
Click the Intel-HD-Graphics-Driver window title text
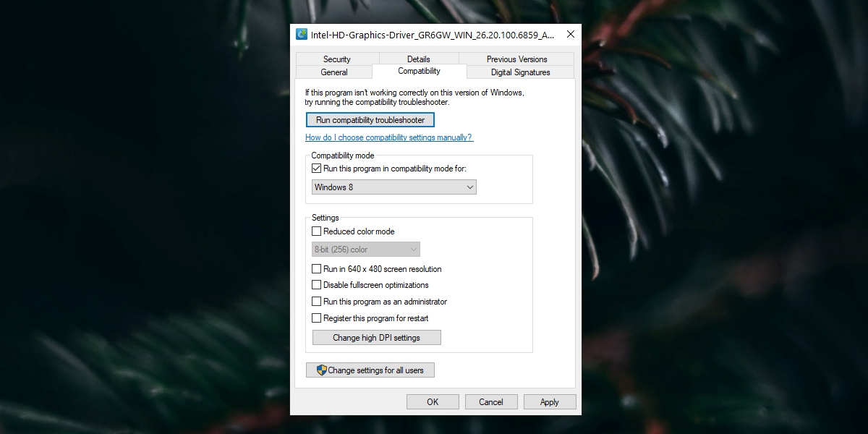pos(433,34)
